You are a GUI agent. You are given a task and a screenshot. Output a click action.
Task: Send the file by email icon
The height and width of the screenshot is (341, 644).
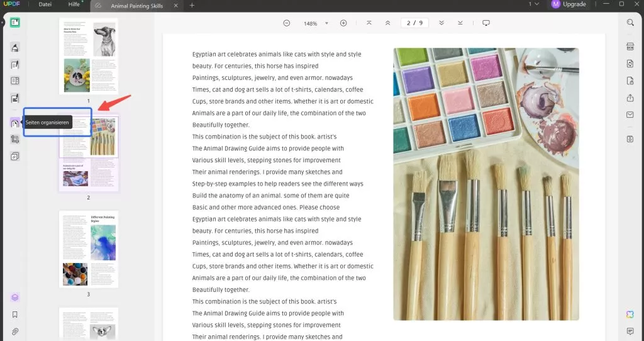(x=630, y=115)
